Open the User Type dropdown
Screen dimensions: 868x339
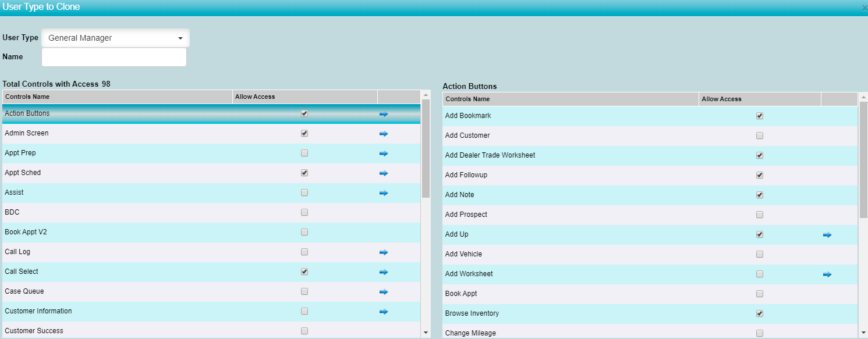point(115,38)
